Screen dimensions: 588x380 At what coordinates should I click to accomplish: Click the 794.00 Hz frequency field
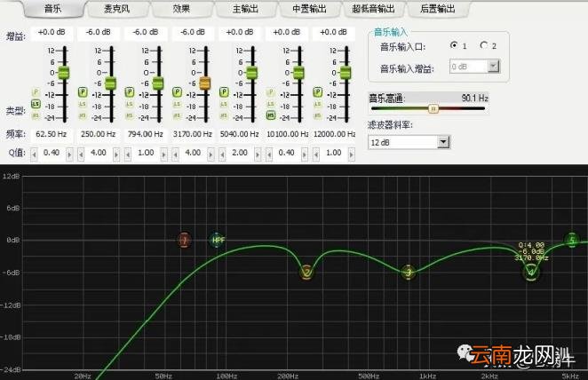pos(146,134)
